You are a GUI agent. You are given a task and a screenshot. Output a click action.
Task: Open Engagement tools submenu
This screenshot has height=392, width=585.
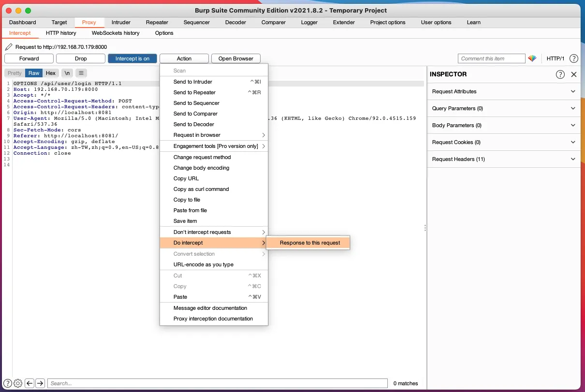[214, 146]
